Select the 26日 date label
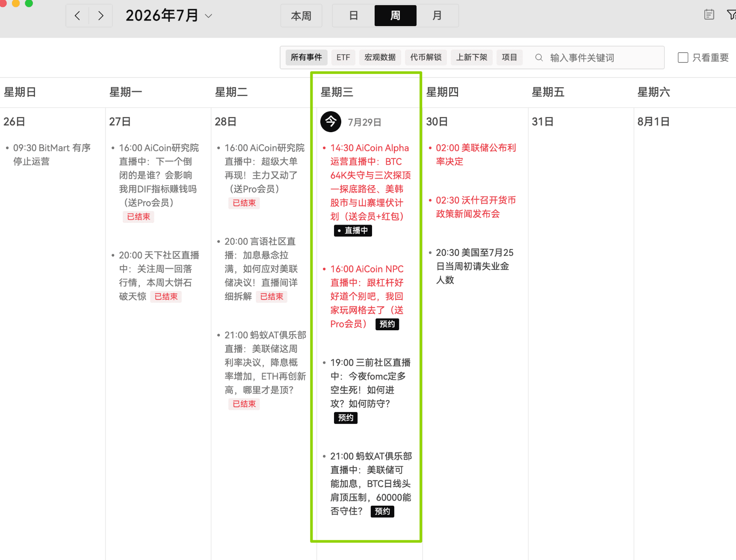Screen dimensions: 736x560 [14, 121]
